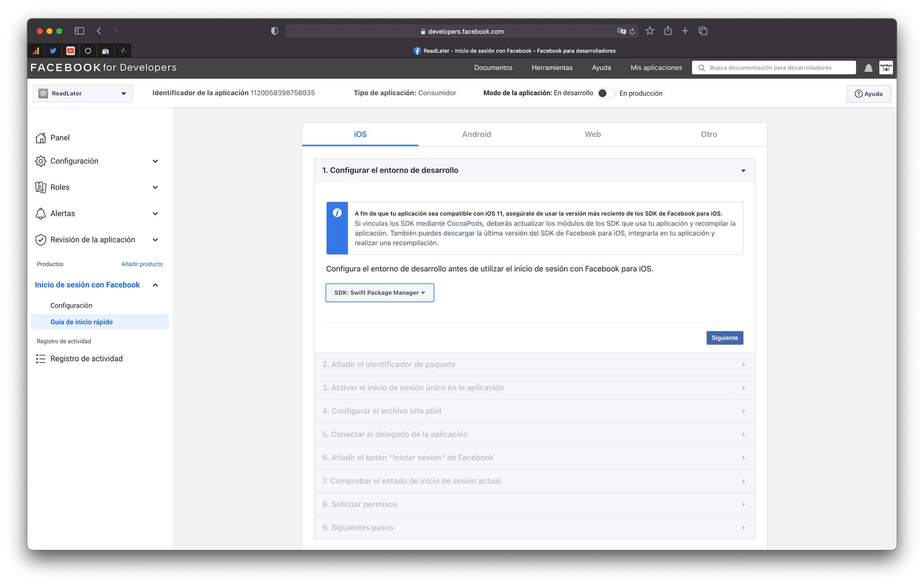924x586 pixels.
Task: Collapse step 1 Configurar el entorno de desarrollo
Action: pos(535,170)
